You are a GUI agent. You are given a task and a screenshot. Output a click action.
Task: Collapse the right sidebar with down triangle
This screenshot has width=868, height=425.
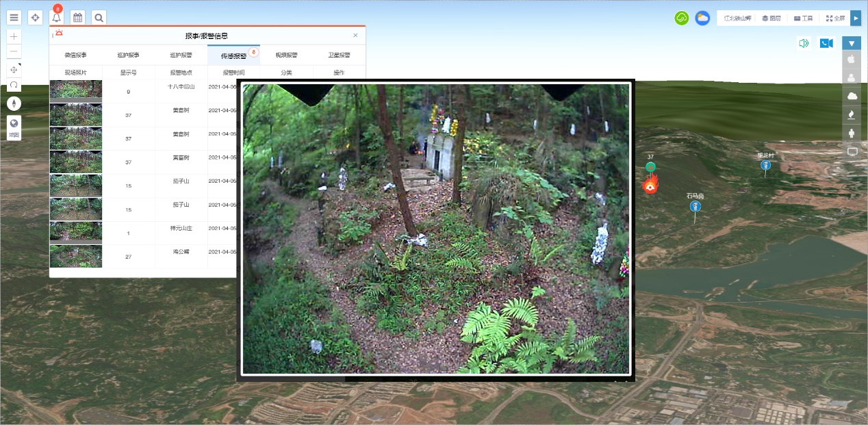click(x=852, y=43)
